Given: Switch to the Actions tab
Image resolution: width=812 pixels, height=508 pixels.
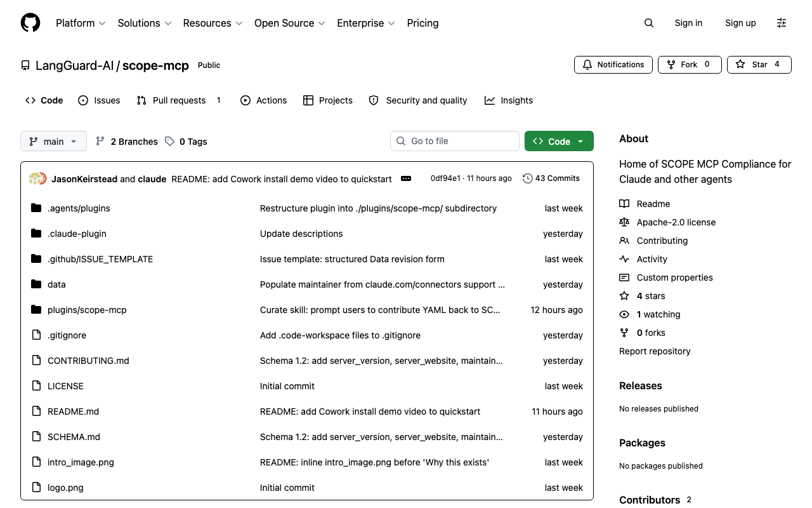Looking at the screenshot, I should [263, 100].
